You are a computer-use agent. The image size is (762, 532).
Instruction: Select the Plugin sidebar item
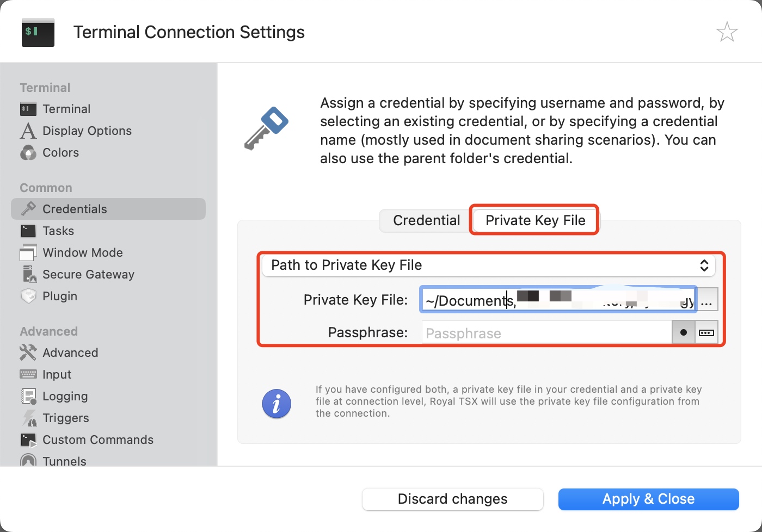(x=59, y=296)
